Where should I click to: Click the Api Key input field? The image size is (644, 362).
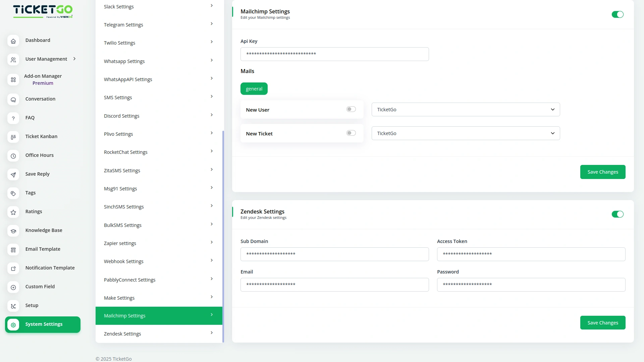(x=334, y=54)
